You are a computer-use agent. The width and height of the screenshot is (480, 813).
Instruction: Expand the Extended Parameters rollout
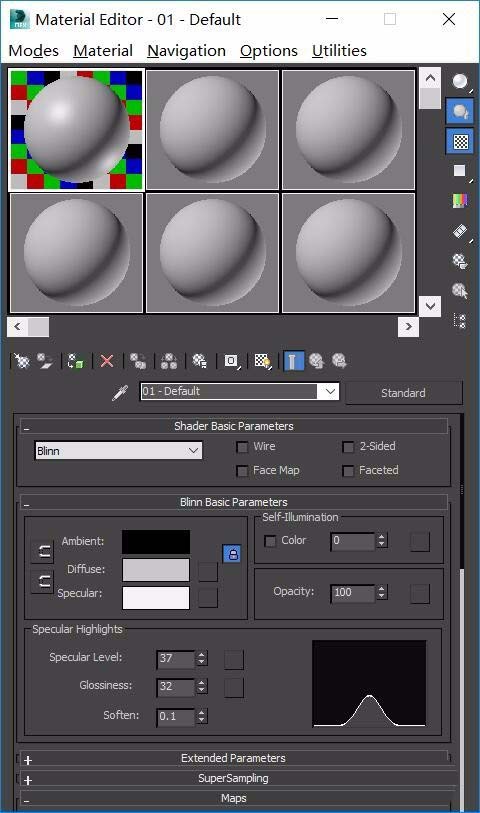pos(233,759)
